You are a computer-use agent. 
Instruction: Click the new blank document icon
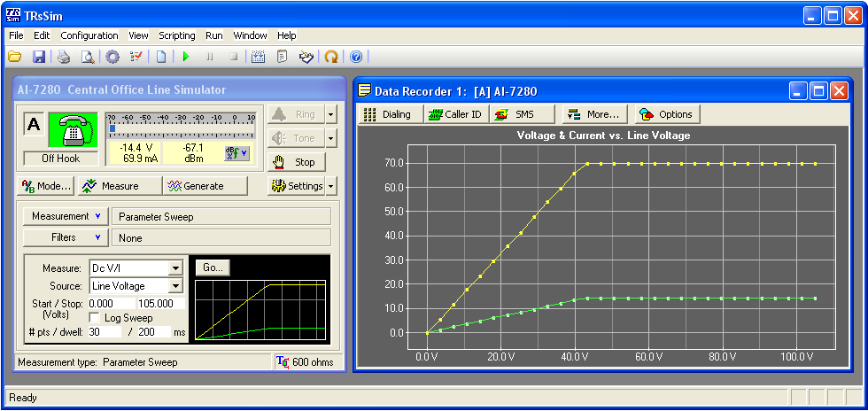[161, 57]
